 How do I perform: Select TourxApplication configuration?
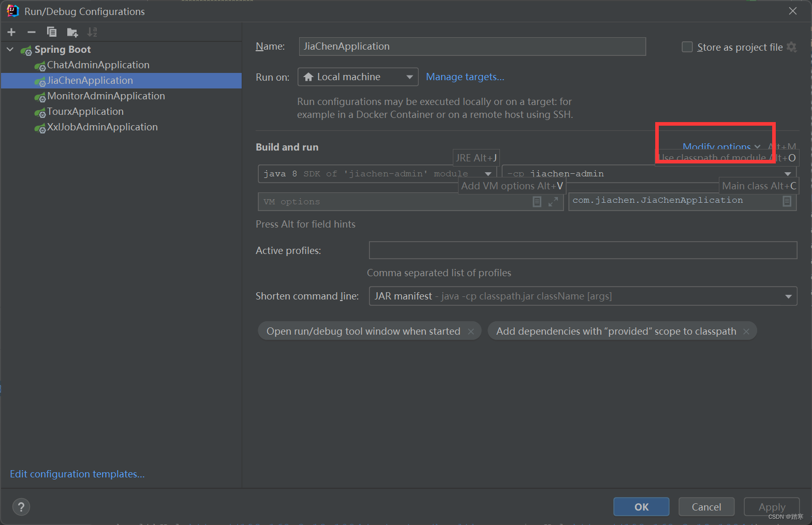tap(85, 112)
